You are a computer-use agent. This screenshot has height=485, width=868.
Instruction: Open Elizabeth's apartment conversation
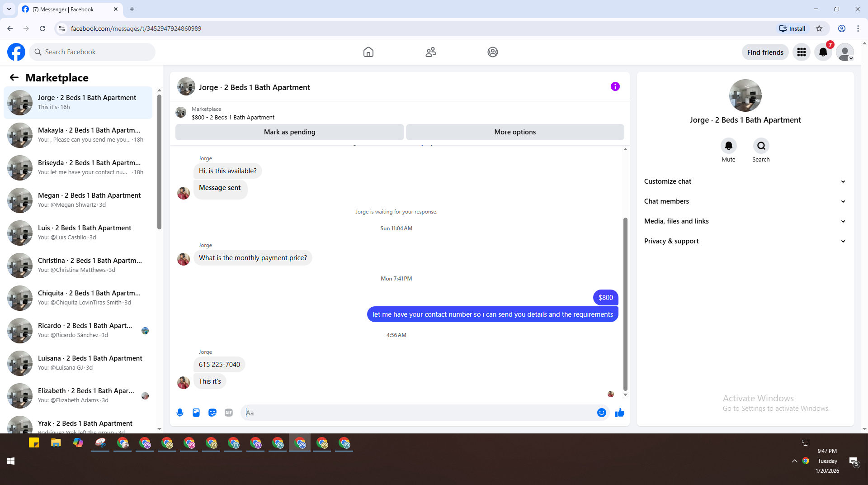(78, 396)
